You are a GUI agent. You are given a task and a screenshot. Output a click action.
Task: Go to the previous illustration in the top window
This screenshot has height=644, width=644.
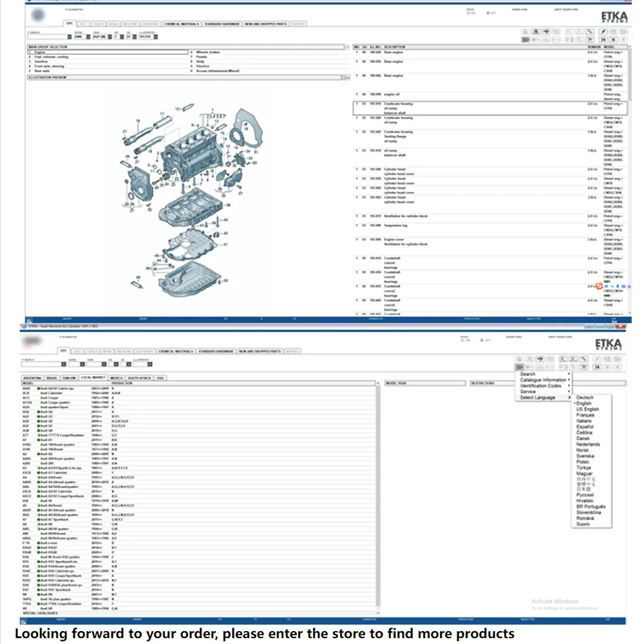click(x=613, y=39)
